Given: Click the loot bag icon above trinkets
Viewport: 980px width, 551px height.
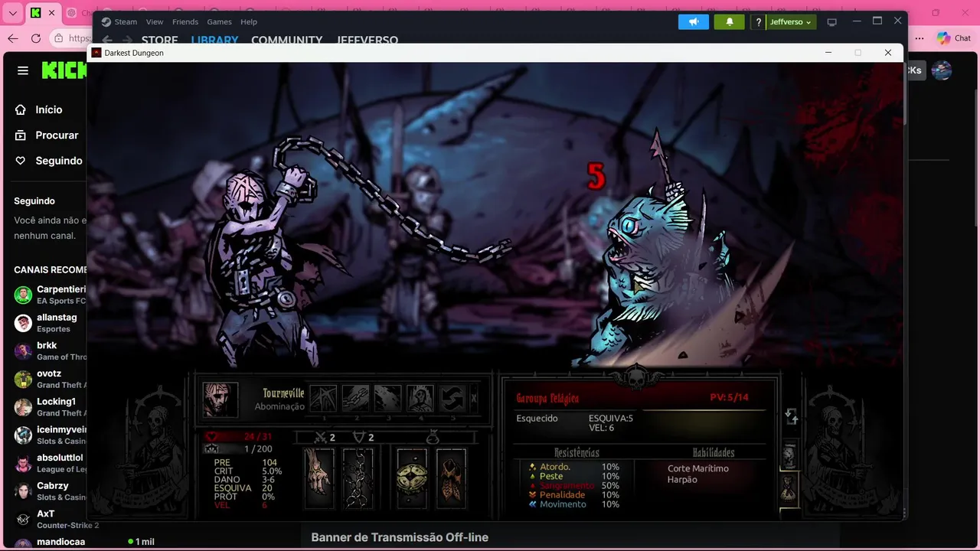Looking at the screenshot, I should (433, 437).
